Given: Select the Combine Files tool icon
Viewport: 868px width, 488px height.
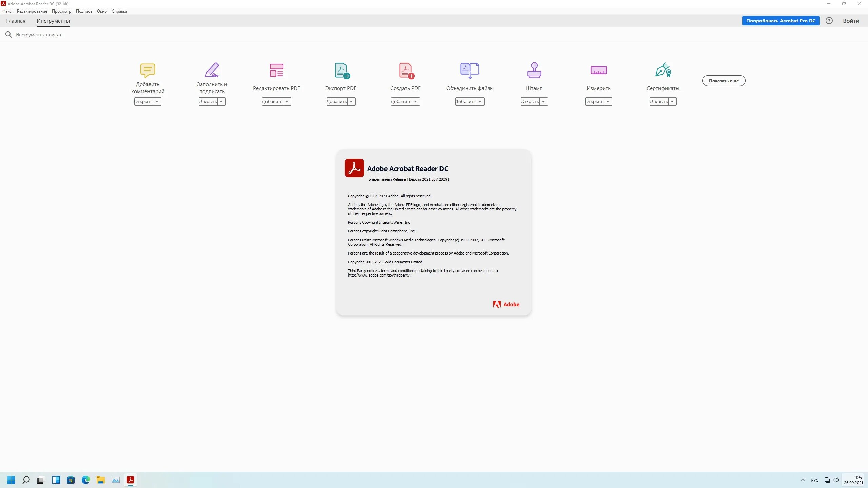Looking at the screenshot, I should (470, 70).
